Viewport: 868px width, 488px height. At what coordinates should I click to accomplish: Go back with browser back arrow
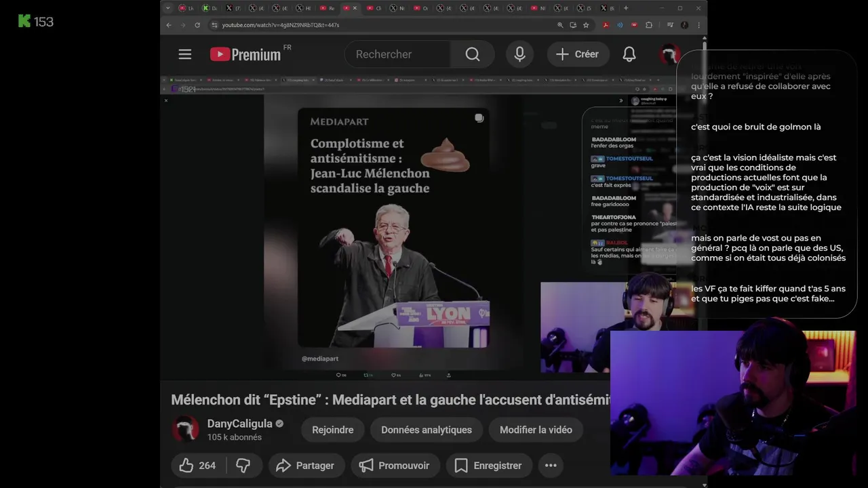pyautogui.click(x=169, y=25)
